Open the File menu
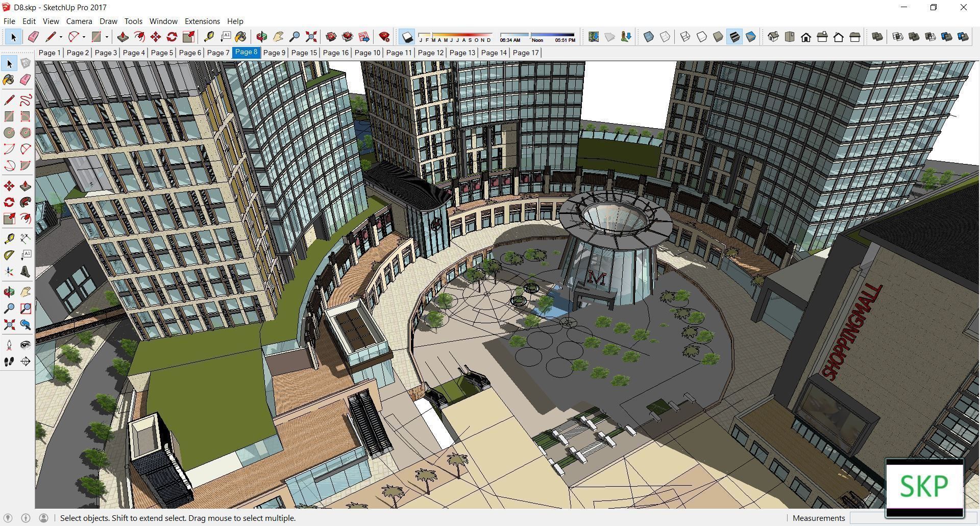 pos(9,21)
